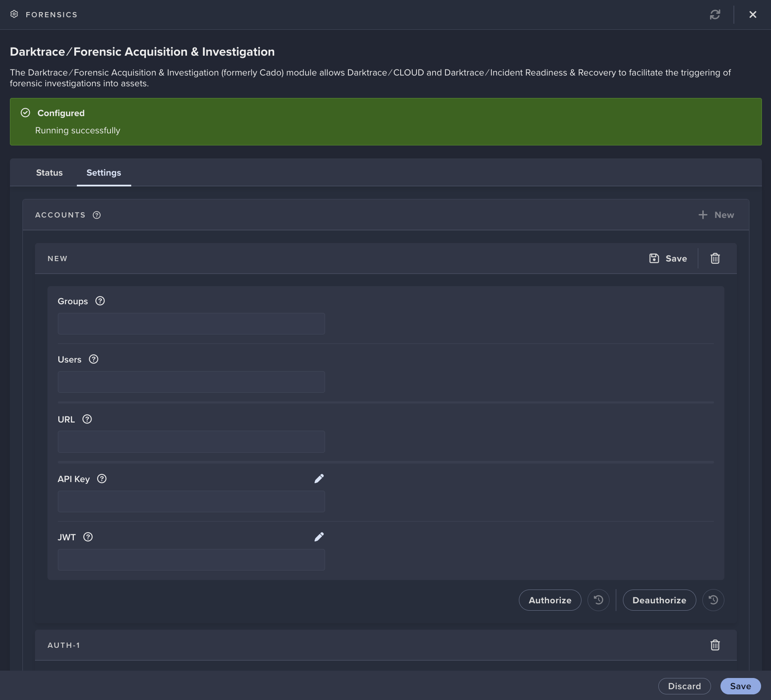
Task: Open help tooltip for Groups field
Action: [100, 301]
